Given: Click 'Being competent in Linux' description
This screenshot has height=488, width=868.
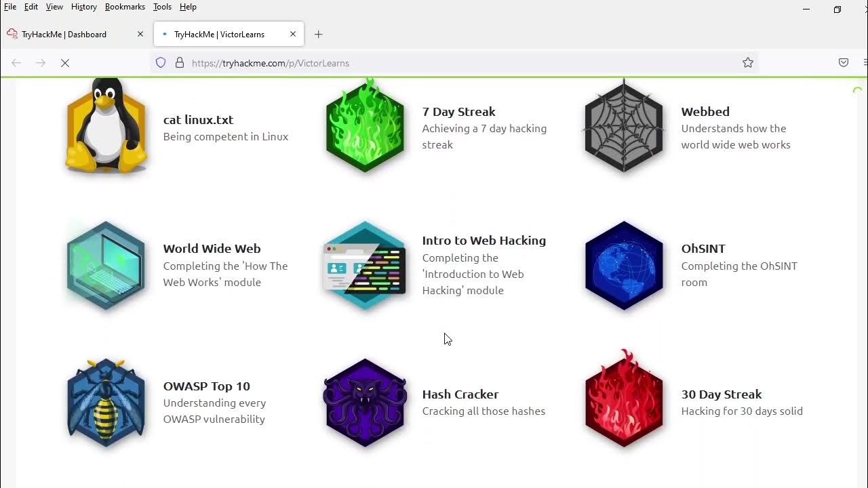Looking at the screenshot, I should pos(225,137).
